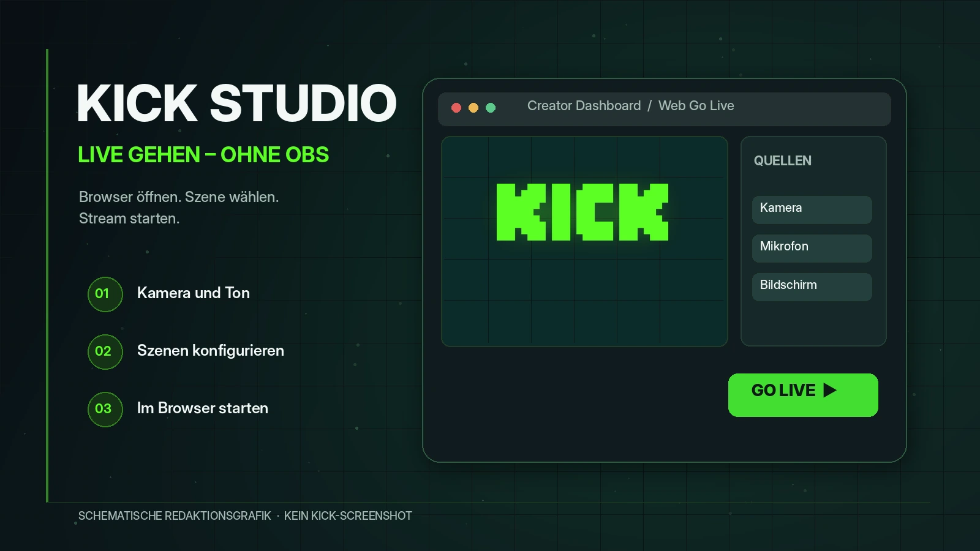
Task: Click the KICK STUDIO headline
Action: tap(237, 103)
